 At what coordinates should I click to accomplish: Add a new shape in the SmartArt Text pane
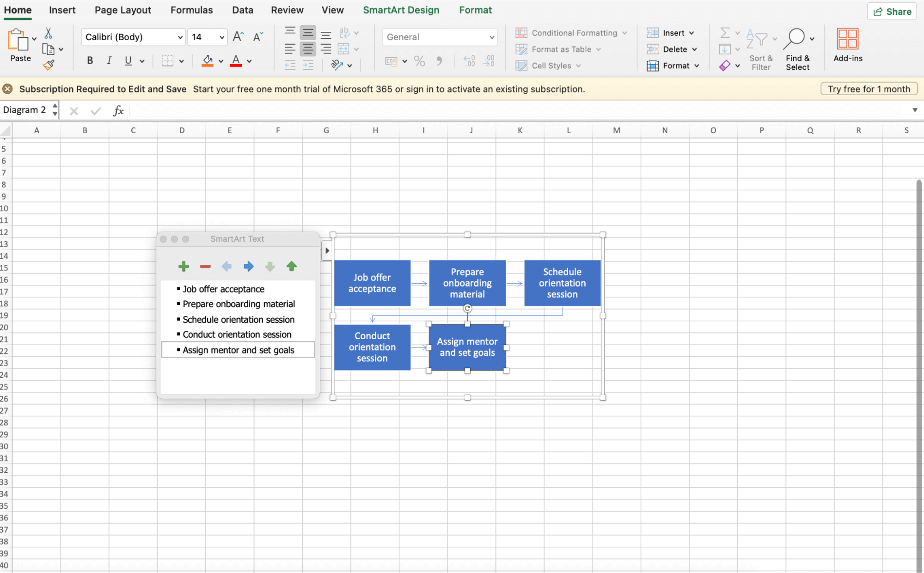pos(183,266)
